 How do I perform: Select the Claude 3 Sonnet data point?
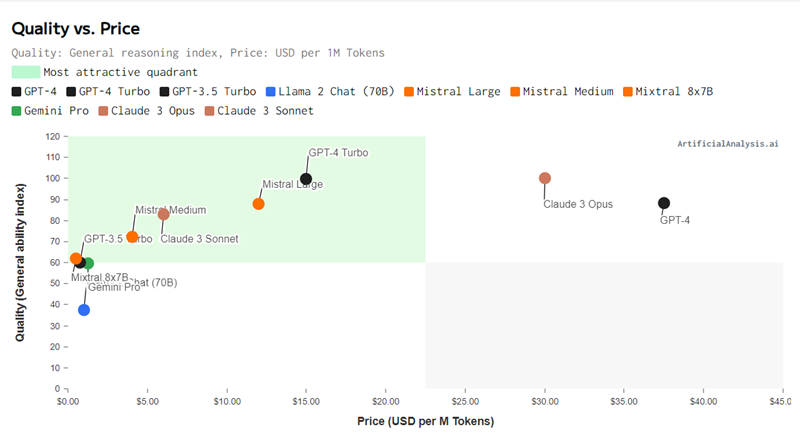(x=163, y=214)
